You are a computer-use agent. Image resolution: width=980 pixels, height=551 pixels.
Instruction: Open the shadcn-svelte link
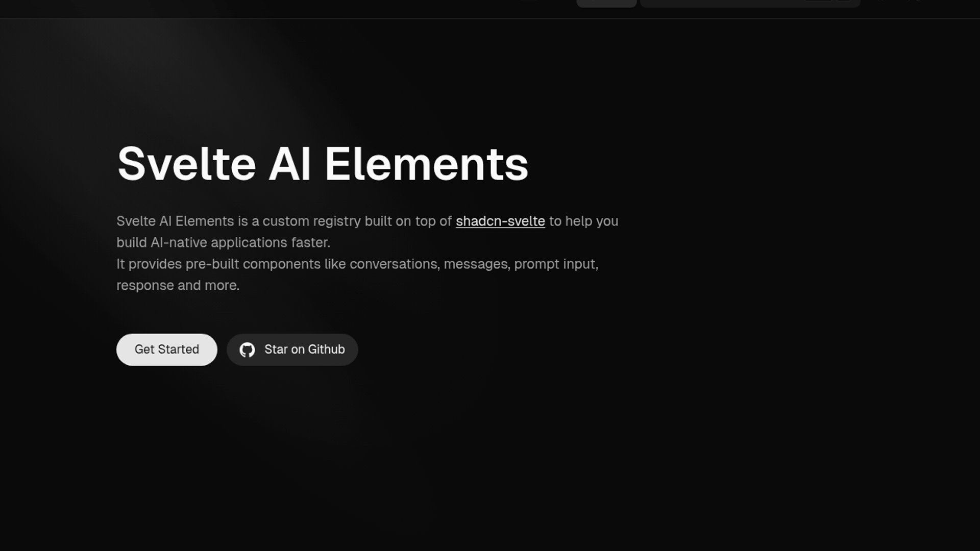point(500,221)
